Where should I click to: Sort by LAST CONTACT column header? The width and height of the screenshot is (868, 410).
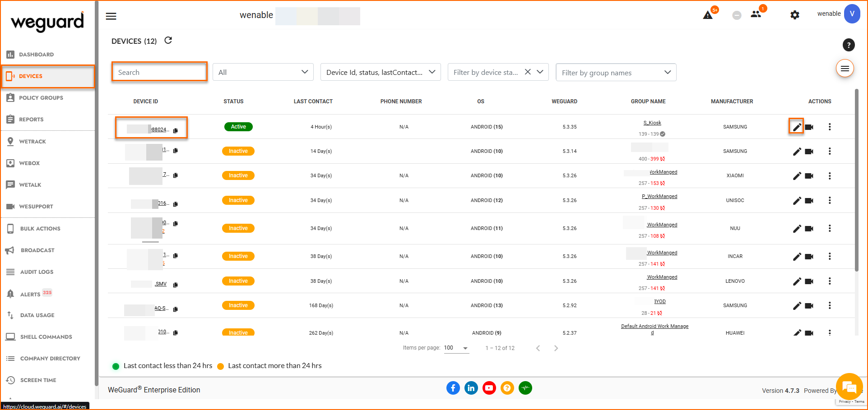(x=313, y=101)
